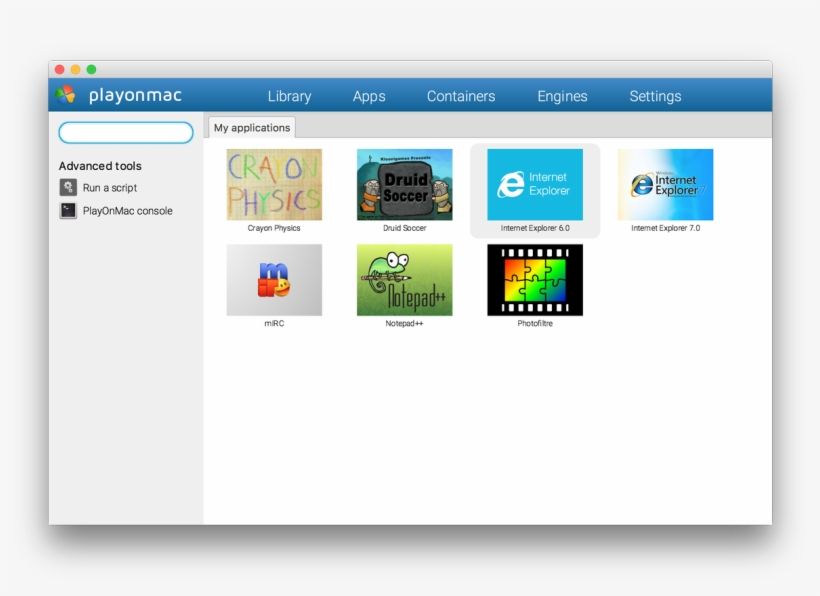Close the window with the red button
The height and width of the screenshot is (596, 820).
[59, 69]
